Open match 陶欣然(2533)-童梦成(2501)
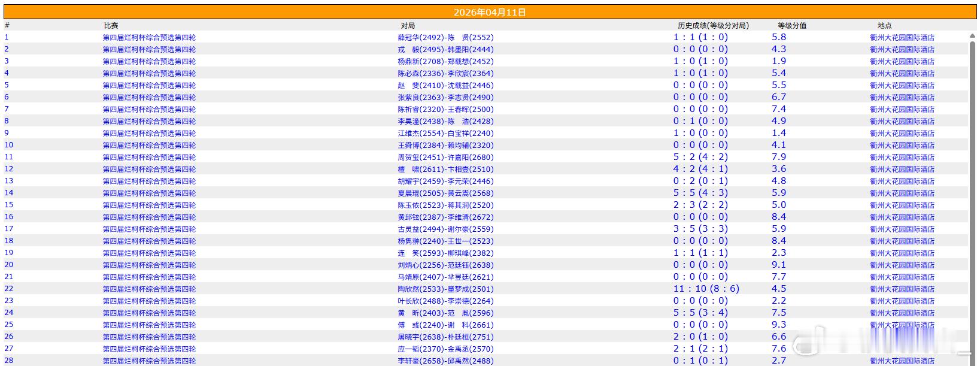980x366 pixels. coord(445,289)
